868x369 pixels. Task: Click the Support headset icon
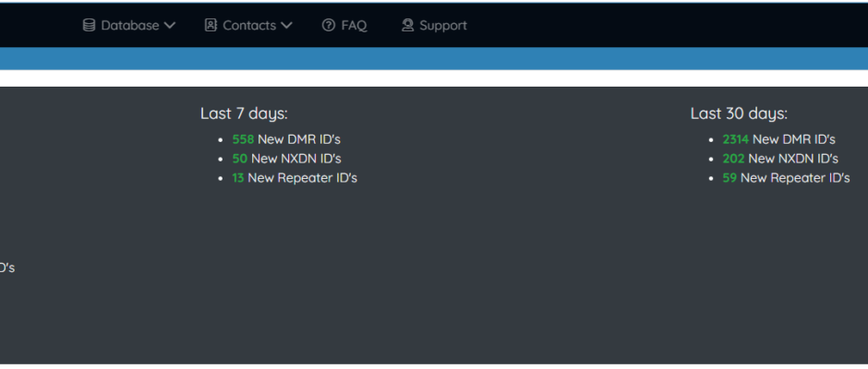pos(407,26)
